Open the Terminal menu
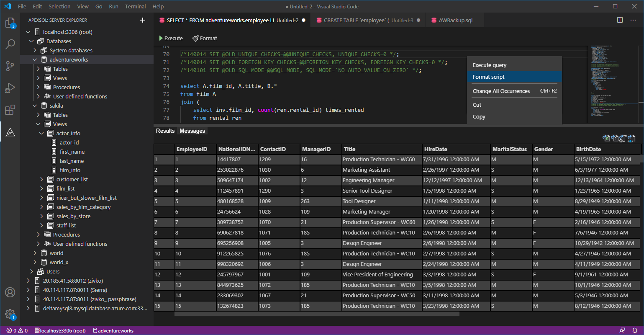Image resolution: width=644 pixels, height=335 pixels. coord(135,6)
